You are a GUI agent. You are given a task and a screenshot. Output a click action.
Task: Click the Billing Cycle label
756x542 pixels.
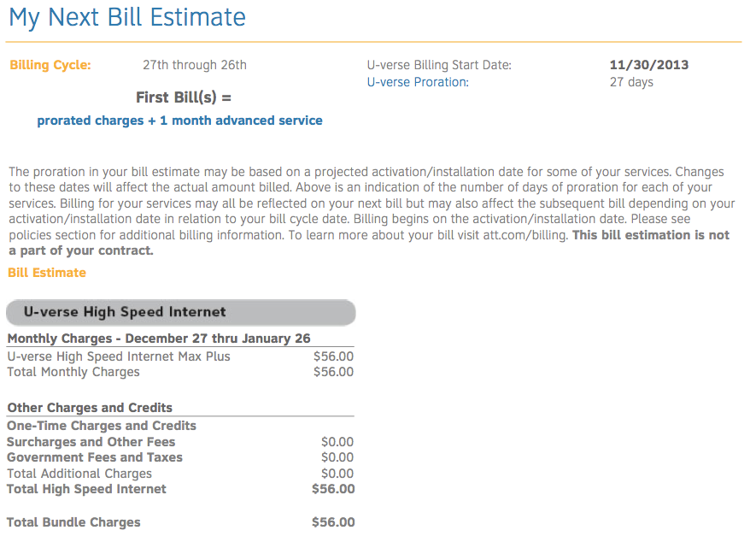click(x=50, y=65)
